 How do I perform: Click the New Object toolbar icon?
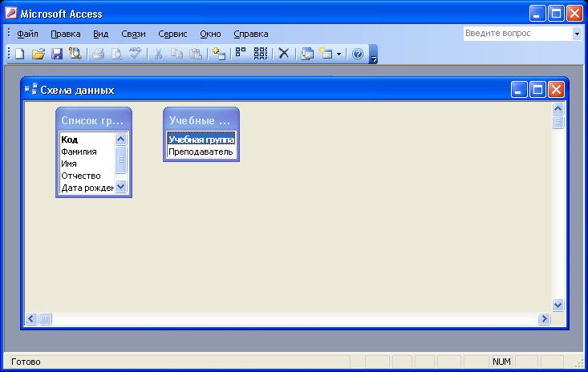click(x=326, y=54)
